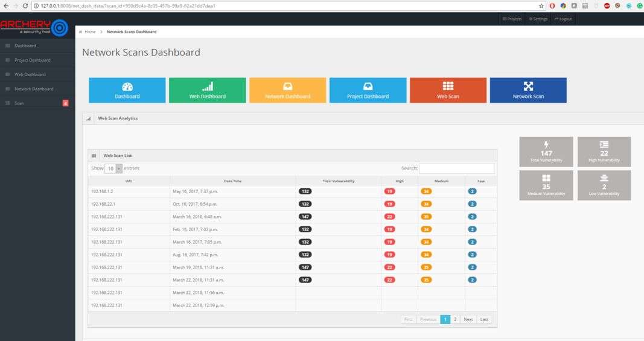Screen dimensions: 644x341
Task: Click the Search field above the table
Action: 456,168
